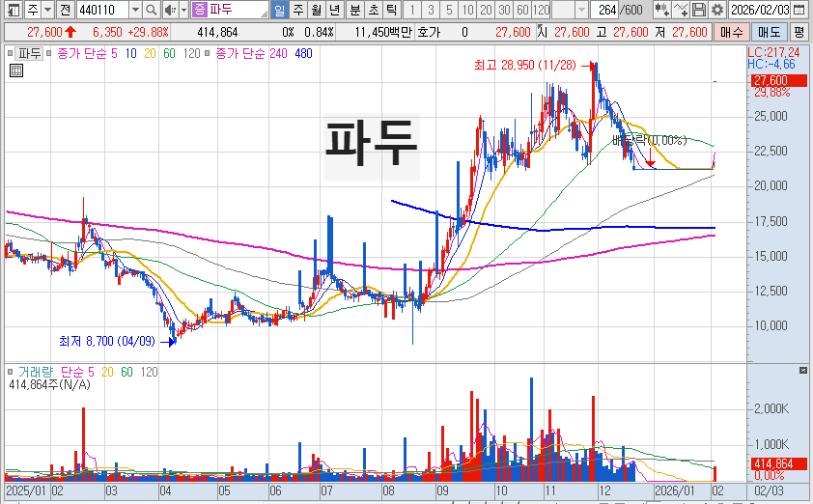Focus the candle count field 264

pyautogui.click(x=604, y=10)
